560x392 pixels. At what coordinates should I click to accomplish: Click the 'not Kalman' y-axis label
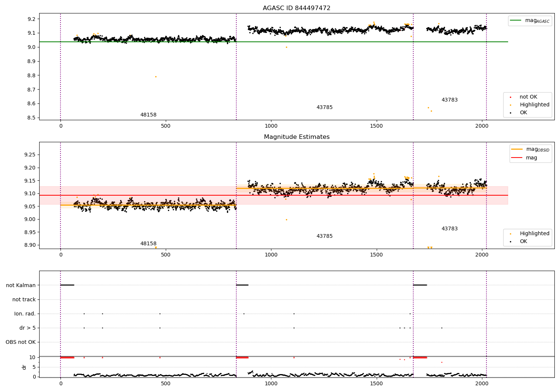pyautogui.click(x=21, y=286)
